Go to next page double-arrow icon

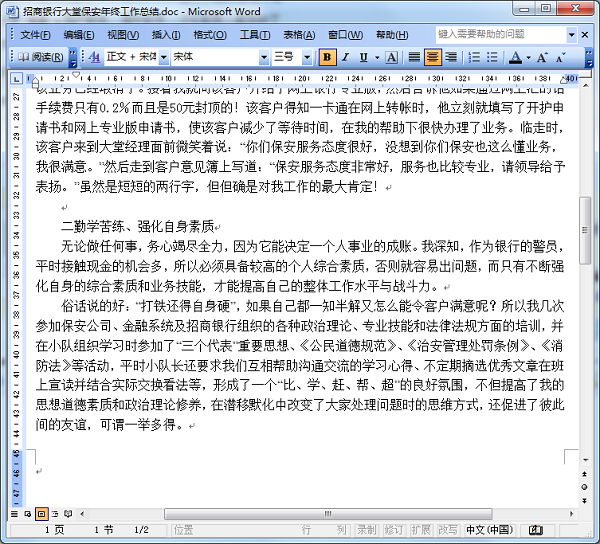(x=585, y=500)
